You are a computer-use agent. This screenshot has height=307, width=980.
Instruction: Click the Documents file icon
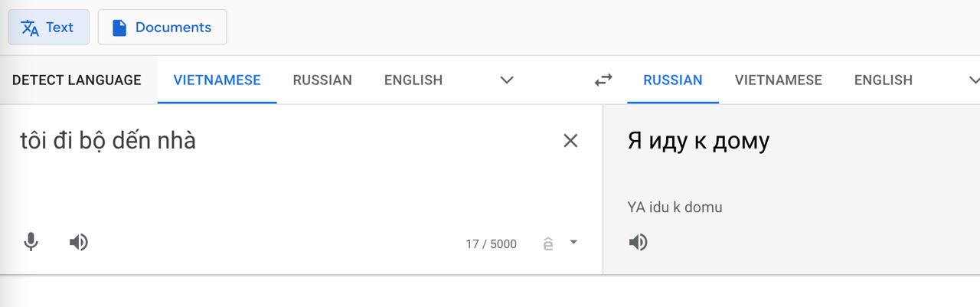point(119,28)
